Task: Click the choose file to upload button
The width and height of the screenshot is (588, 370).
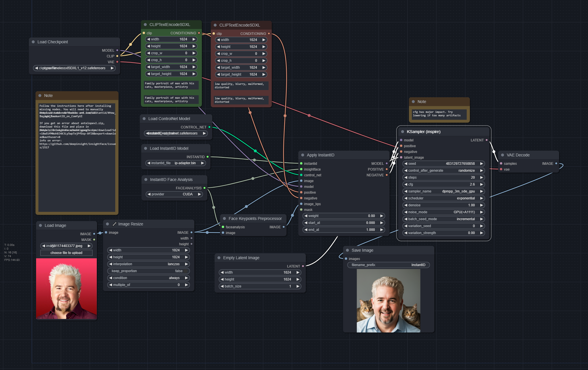Action: click(66, 253)
